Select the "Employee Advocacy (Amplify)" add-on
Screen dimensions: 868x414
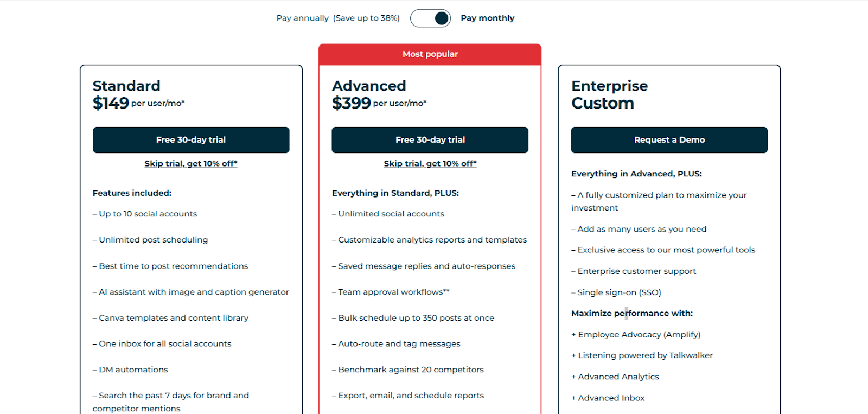(639, 334)
